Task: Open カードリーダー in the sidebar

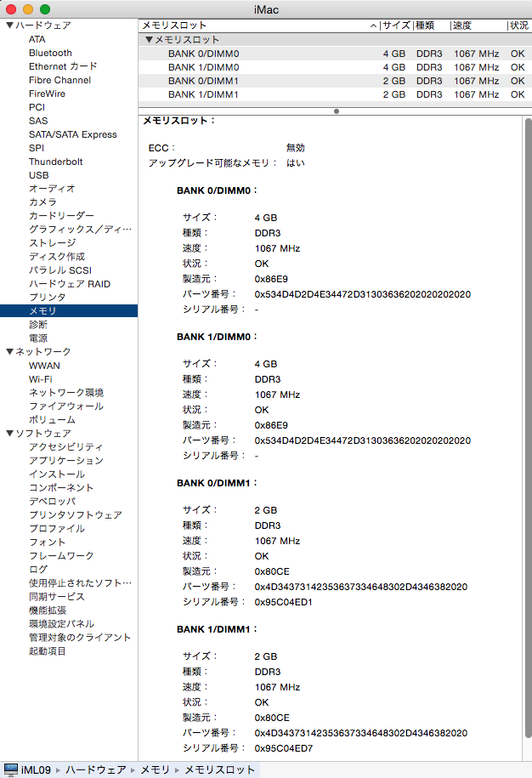Action: tap(61, 216)
